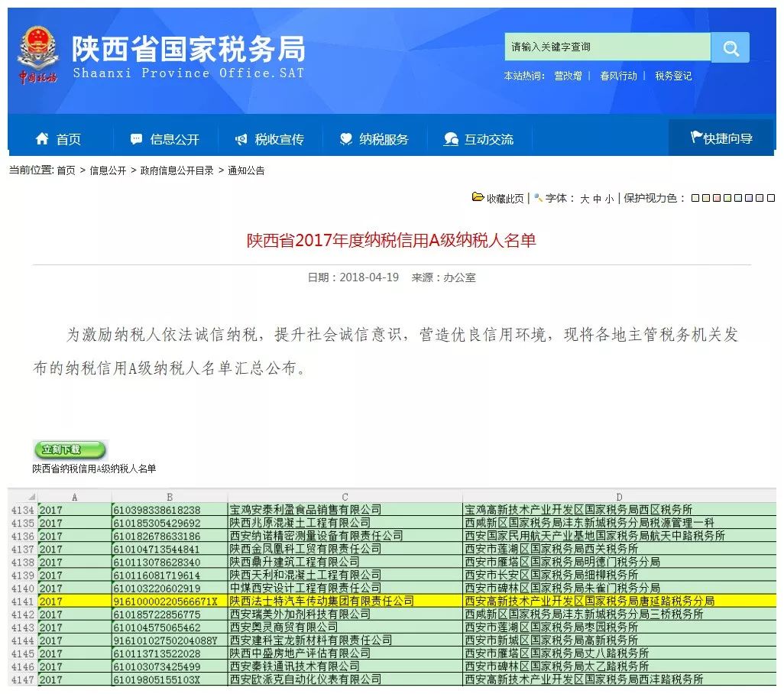Click cell 陕西兆原混凝土工程有限公司
Screen dimensions: 784x694
pyautogui.click(x=345, y=523)
